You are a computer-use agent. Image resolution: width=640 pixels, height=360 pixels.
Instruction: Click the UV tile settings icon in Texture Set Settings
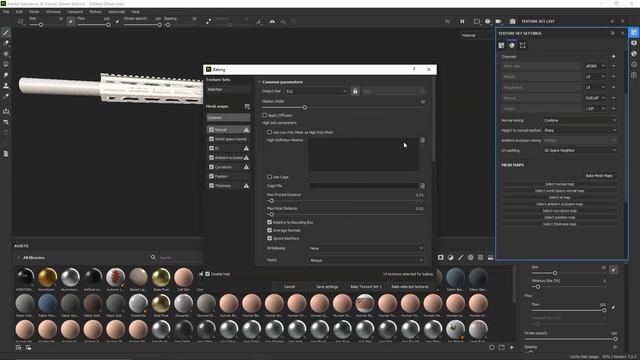[523, 45]
